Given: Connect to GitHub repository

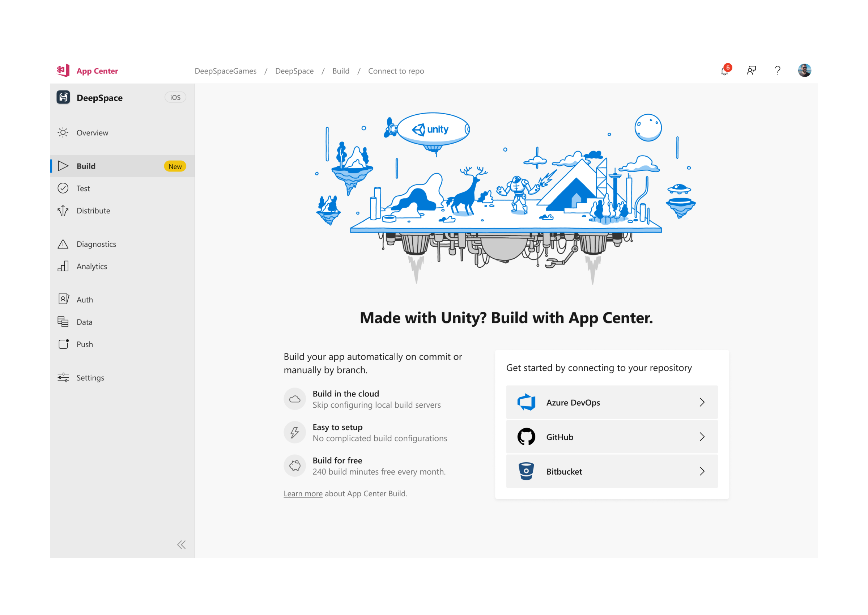Looking at the screenshot, I should click(x=611, y=437).
